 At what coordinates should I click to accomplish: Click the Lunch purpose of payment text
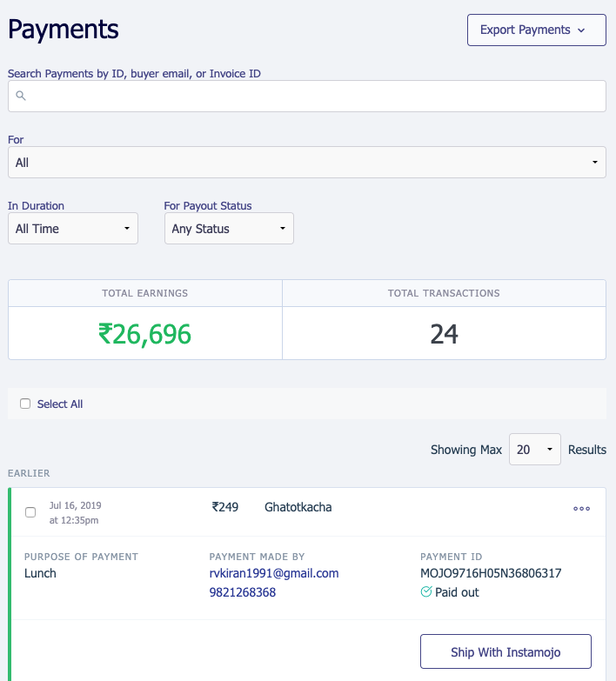(x=42, y=573)
